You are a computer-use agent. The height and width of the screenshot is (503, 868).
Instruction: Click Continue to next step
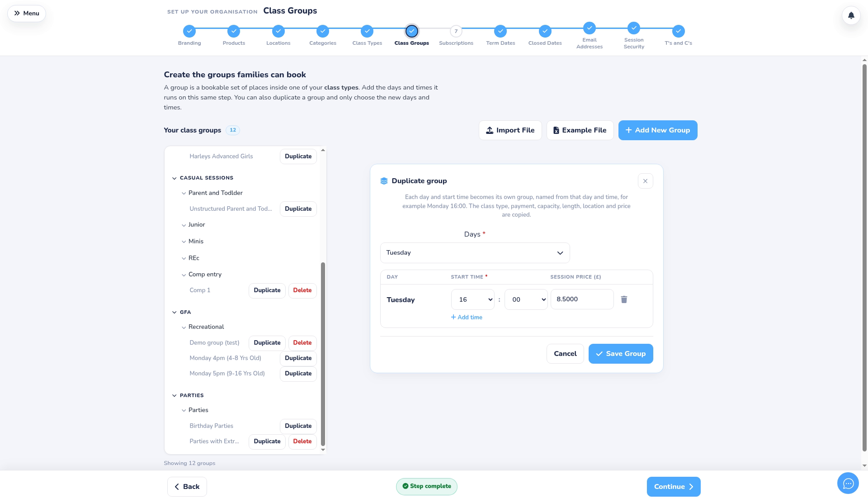point(673,487)
